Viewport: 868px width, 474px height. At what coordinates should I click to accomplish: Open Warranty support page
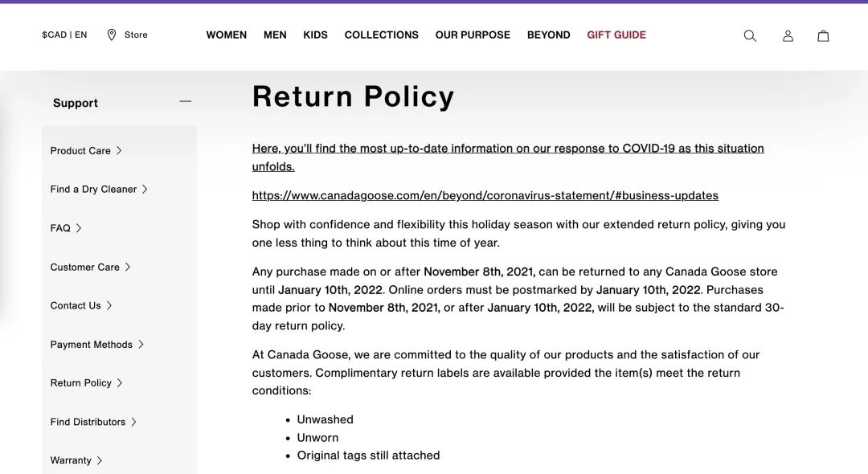[x=71, y=460]
